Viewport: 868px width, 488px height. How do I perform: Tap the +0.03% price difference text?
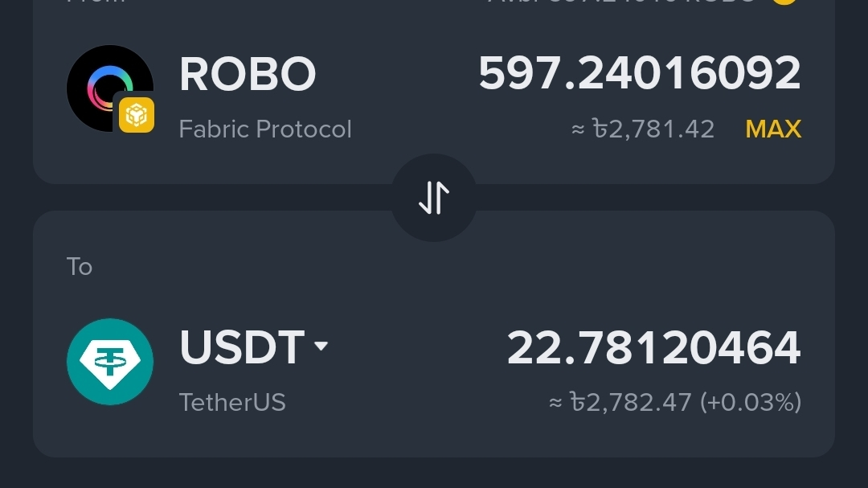pos(751,402)
